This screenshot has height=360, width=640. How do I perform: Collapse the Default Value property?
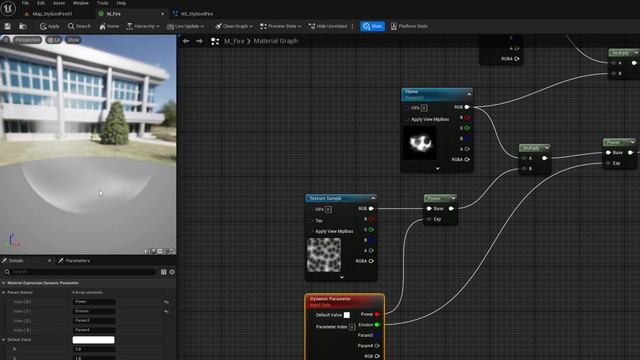click(x=3, y=340)
